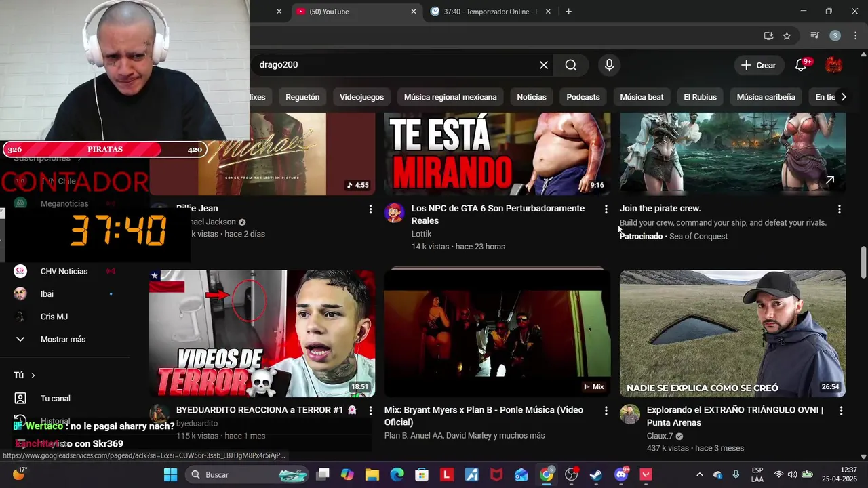Screen dimensions: 868x488
Task: Expand the Tú section chevron
Action: pyautogui.click(x=33, y=375)
